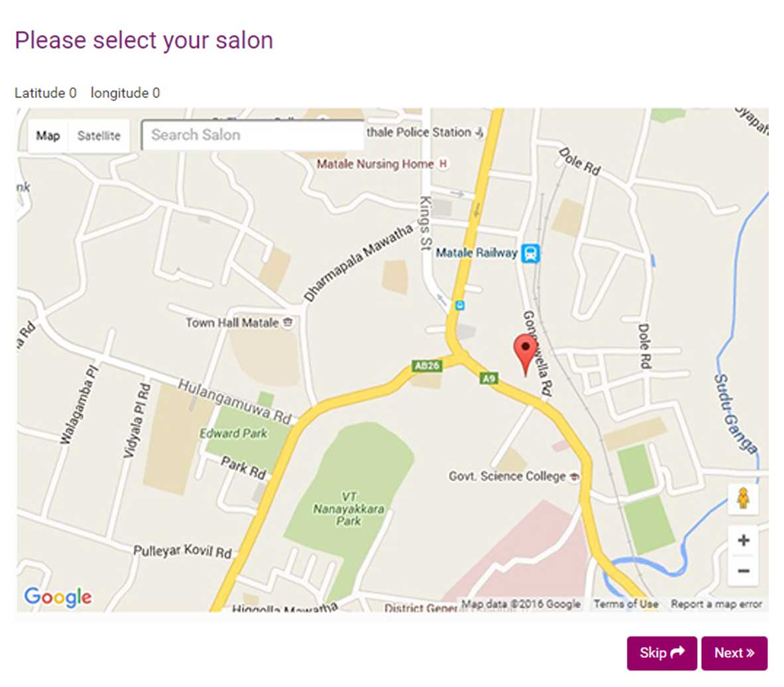Click the Report a map error link
This screenshot has width=784, height=687.
[x=716, y=604]
